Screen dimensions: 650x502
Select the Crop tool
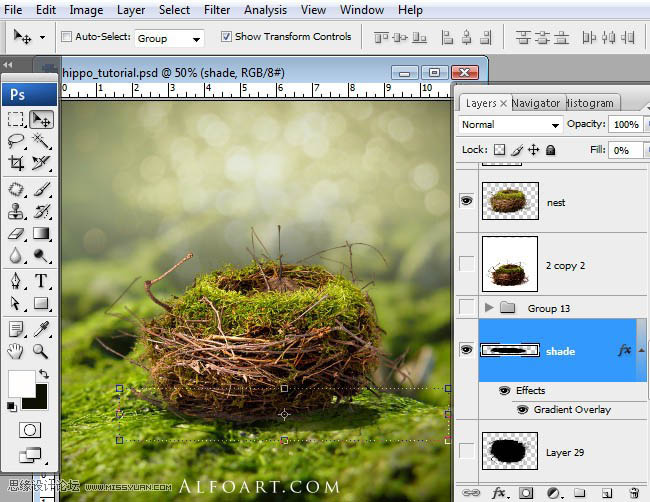point(16,163)
